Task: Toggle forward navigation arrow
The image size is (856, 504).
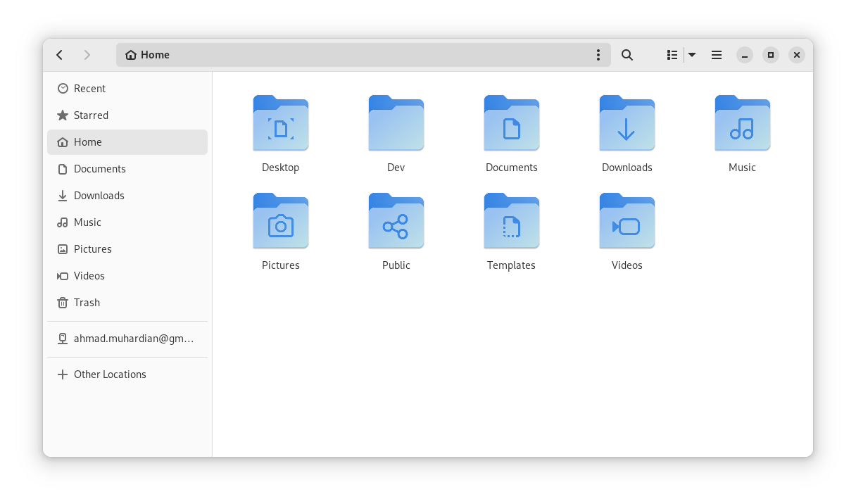Action: (87, 54)
